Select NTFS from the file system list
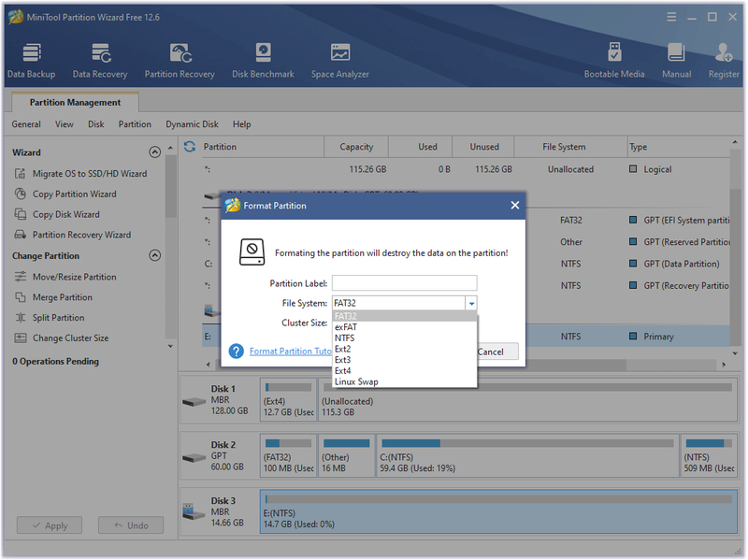 click(x=405, y=338)
